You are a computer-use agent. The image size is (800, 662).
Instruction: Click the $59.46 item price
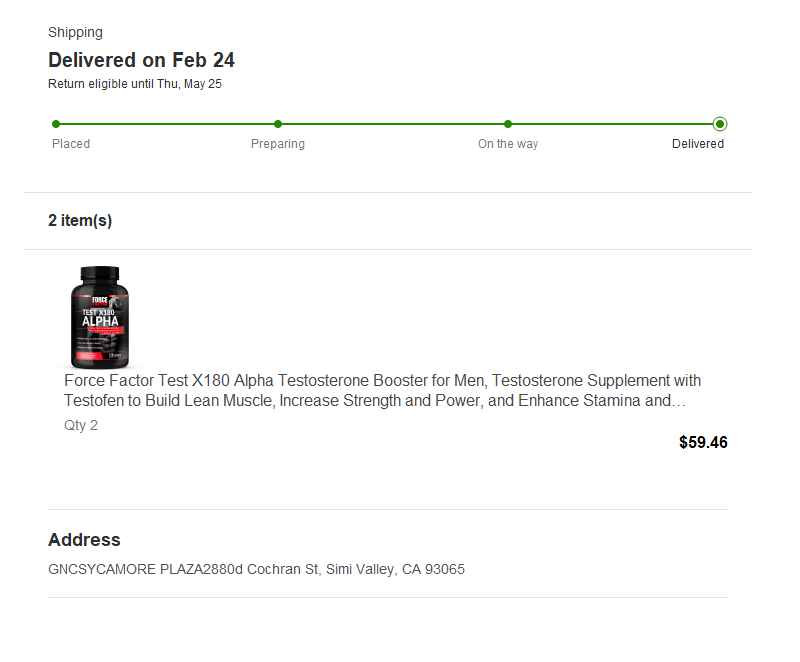pyautogui.click(x=703, y=442)
